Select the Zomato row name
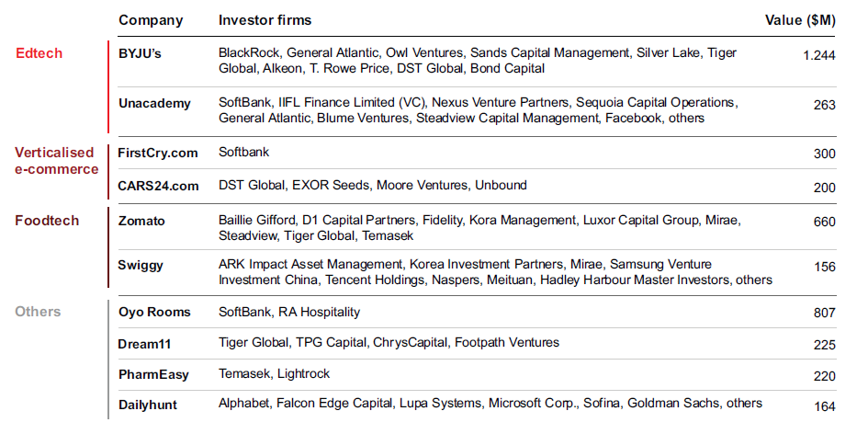The height and width of the screenshot is (434, 868). pos(141,222)
